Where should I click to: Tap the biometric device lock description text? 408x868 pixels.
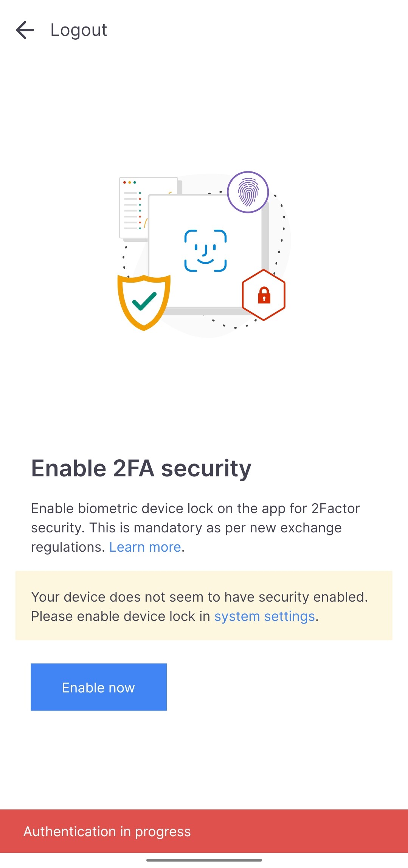click(x=195, y=527)
